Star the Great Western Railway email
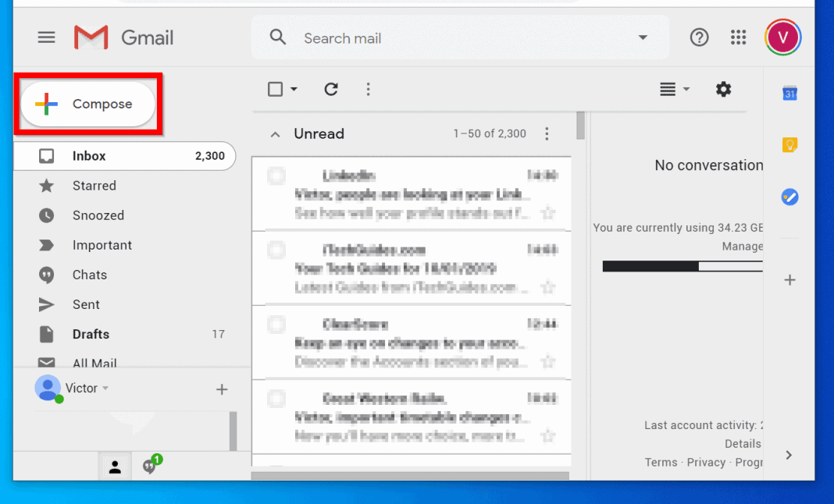Viewport: 834px width, 504px height. [548, 436]
